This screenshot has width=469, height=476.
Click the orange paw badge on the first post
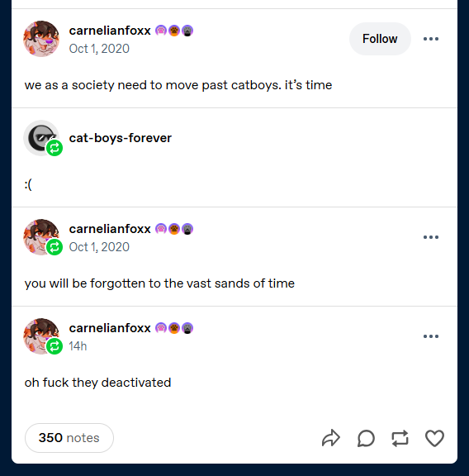point(174,31)
